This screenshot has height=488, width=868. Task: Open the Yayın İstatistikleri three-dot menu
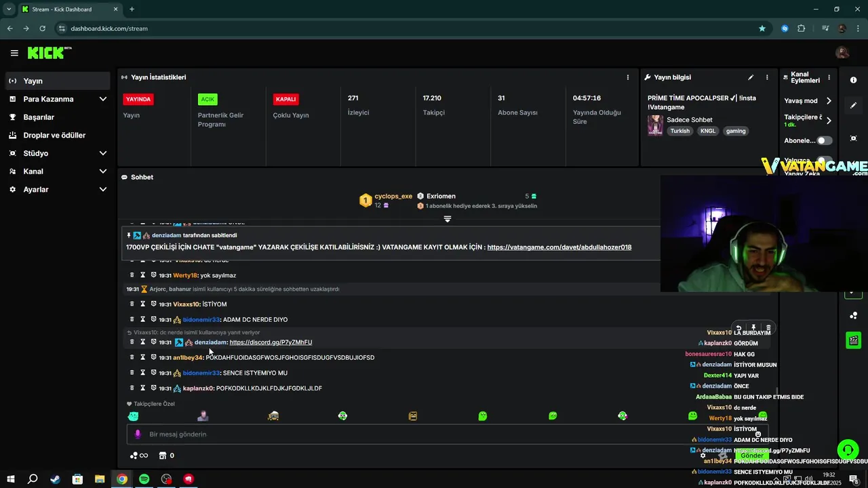coord(628,77)
